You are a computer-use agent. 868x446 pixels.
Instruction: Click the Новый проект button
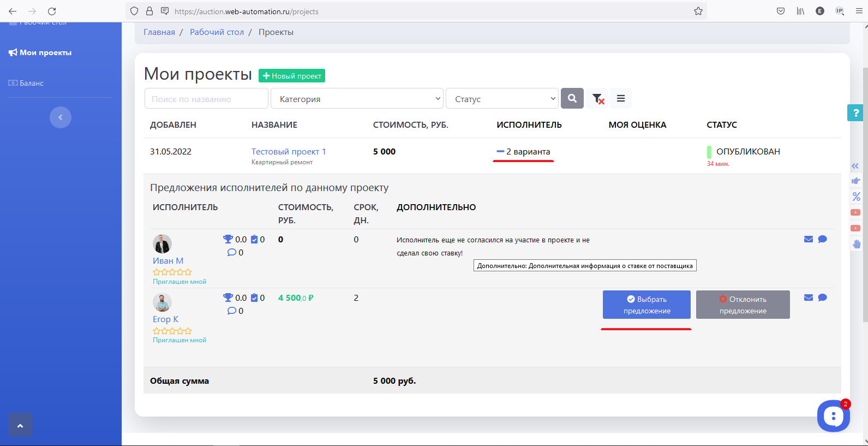pyautogui.click(x=292, y=76)
